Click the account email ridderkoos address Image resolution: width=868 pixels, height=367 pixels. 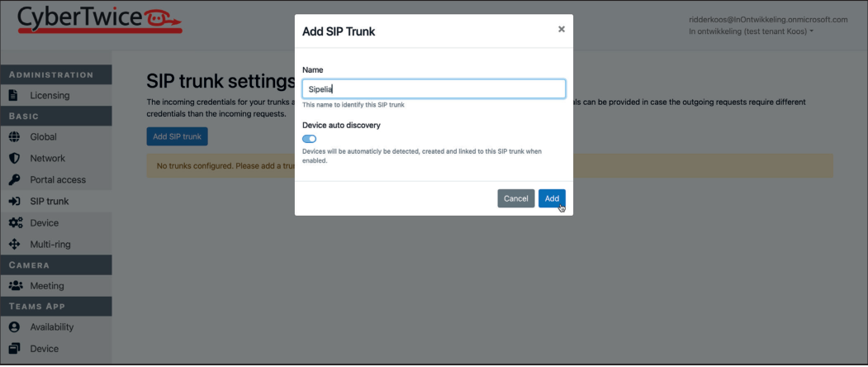[x=768, y=19]
